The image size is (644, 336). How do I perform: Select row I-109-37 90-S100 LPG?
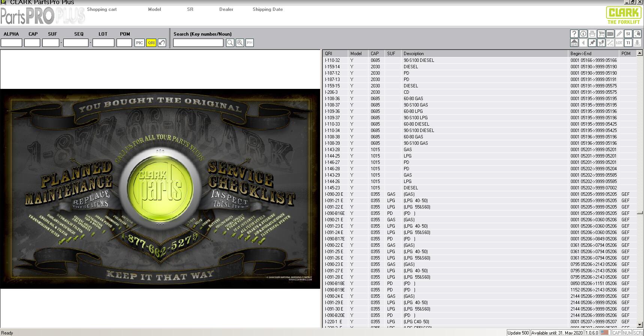[x=480, y=117]
